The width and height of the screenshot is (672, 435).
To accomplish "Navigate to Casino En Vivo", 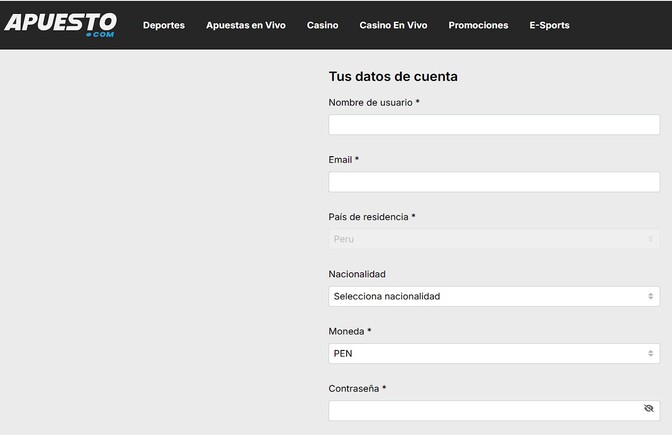I will pyautogui.click(x=393, y=25).
